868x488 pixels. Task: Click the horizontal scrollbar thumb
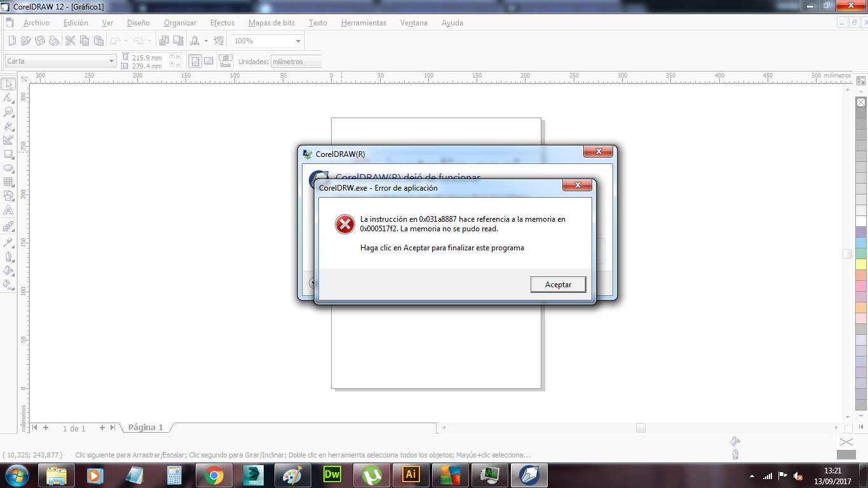click(641, 428)
